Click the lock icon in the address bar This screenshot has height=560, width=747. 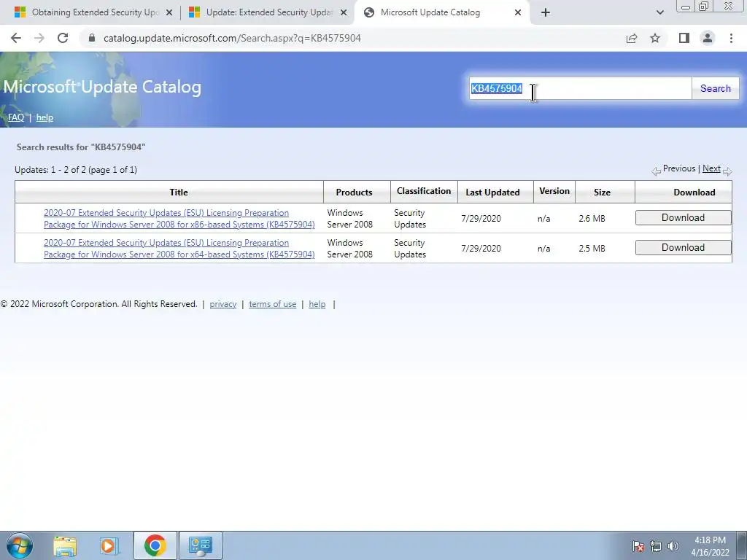click(x=92, y=38)
